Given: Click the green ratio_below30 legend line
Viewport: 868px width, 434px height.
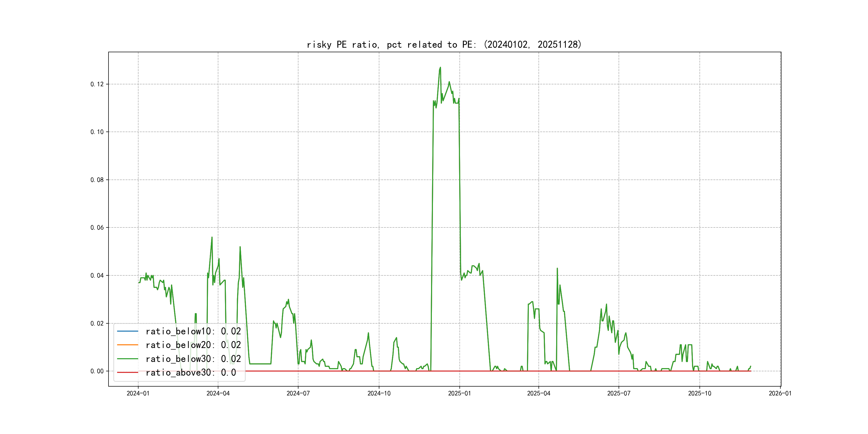Looking at the screenshot, I should 127,359.
